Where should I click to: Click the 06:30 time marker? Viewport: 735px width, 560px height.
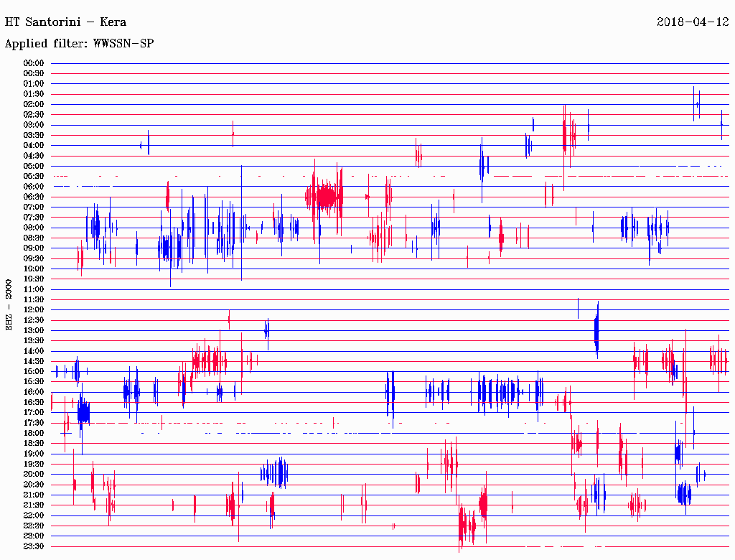point(34,197)
